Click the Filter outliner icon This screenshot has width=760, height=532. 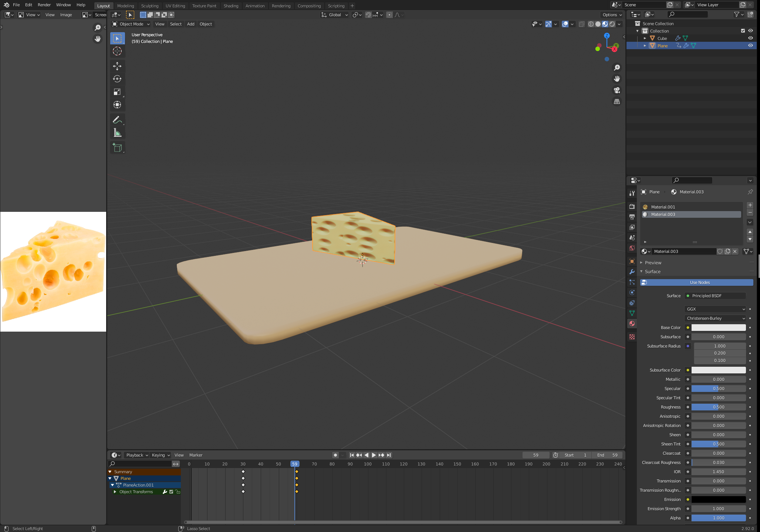(x=738, y=14)
